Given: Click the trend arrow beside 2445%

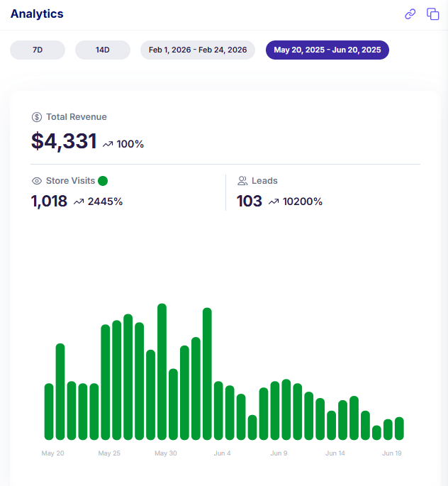Looking at the screenshot, I should point(79,201).
